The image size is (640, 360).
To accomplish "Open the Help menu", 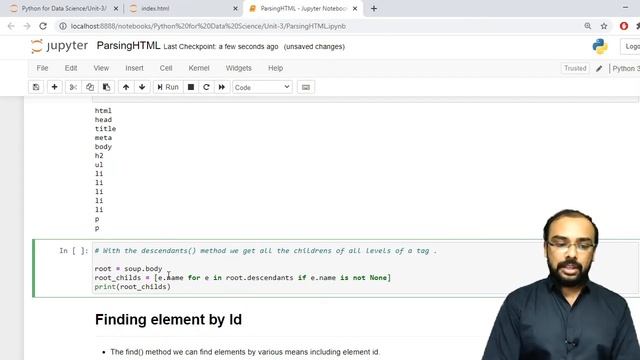I will (275, 68).
